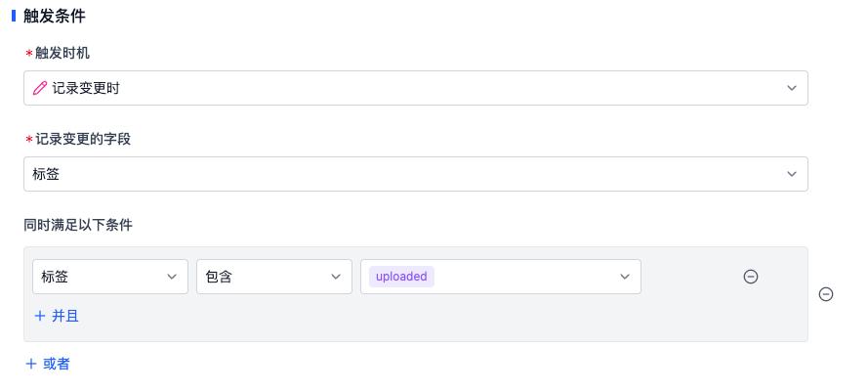
Task: Click the chevron in the condition 标签 dropdown
Action: pyautogui.click(x=172, y=277)
